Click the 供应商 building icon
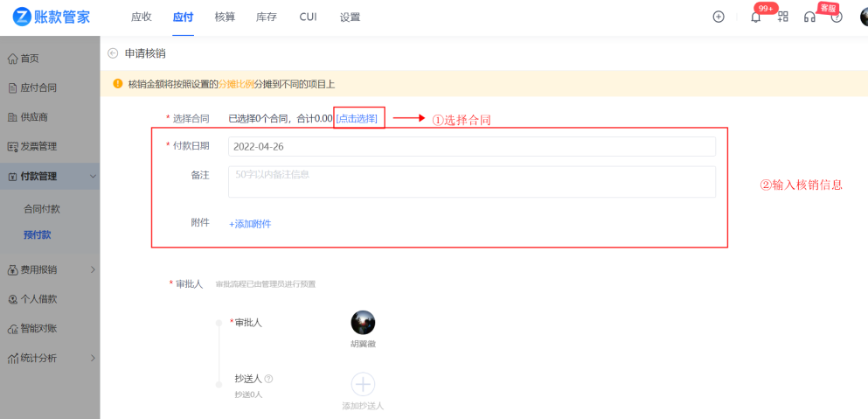868x419 pixels. pos(13,117)
